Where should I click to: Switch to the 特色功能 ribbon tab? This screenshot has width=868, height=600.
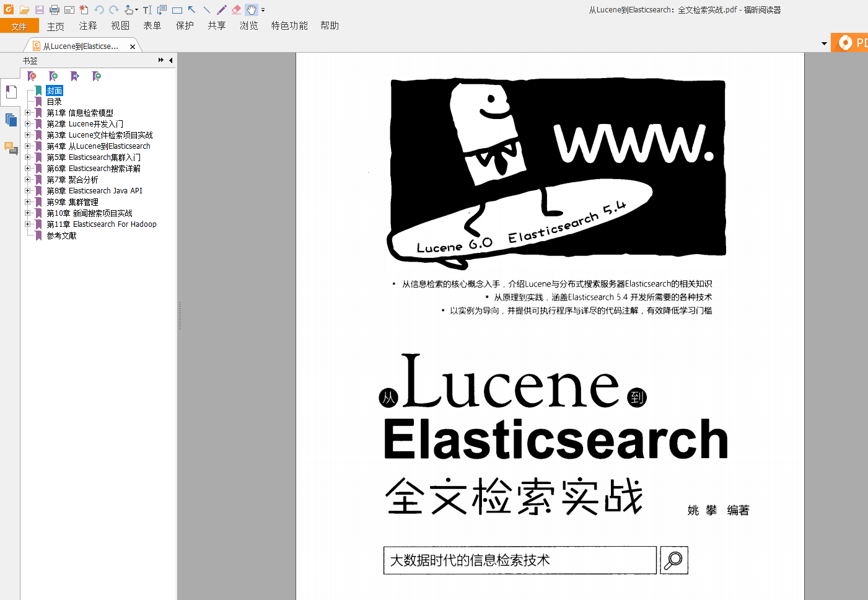tap(289, 26)
